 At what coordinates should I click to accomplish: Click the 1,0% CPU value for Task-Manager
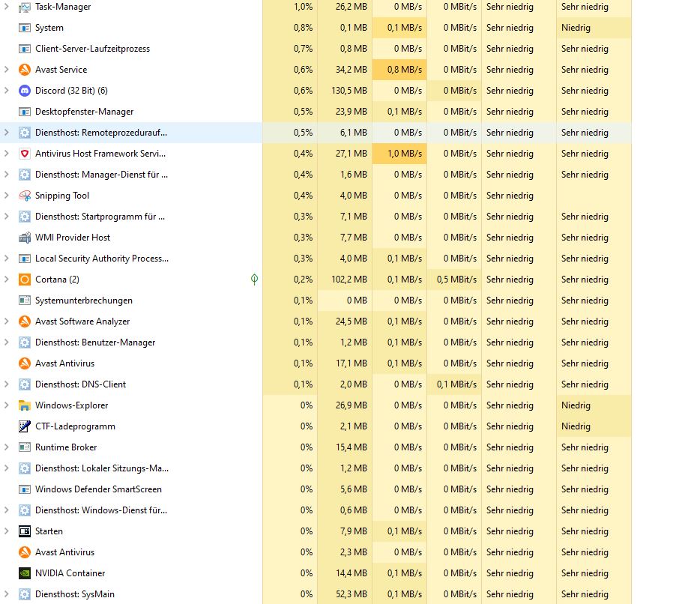303,7
